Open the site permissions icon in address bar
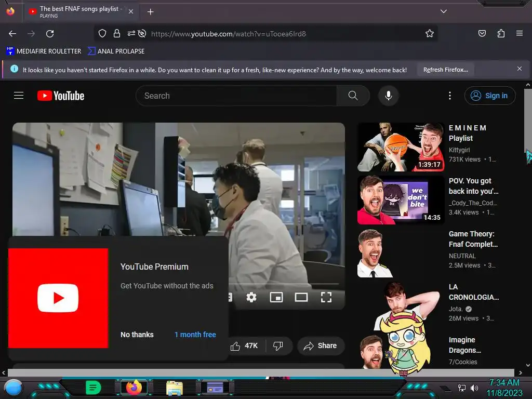This screenshot has height=399, width=532. pyautogui.click(x=131, y=33)
